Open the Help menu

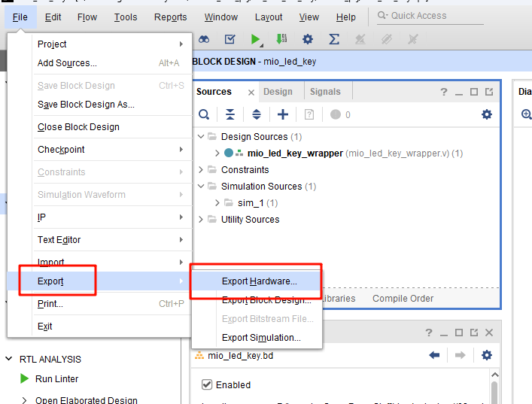[x=345, y=17]
